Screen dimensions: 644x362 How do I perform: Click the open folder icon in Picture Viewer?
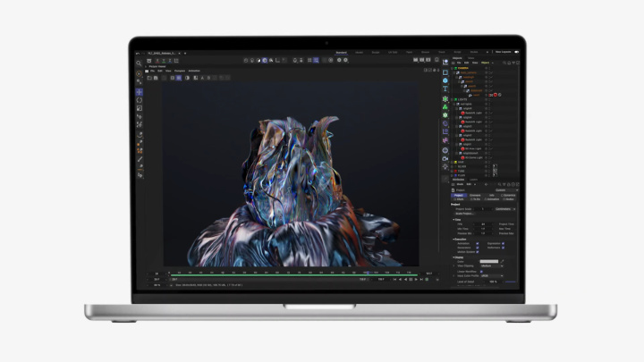[x=149, y=78]
